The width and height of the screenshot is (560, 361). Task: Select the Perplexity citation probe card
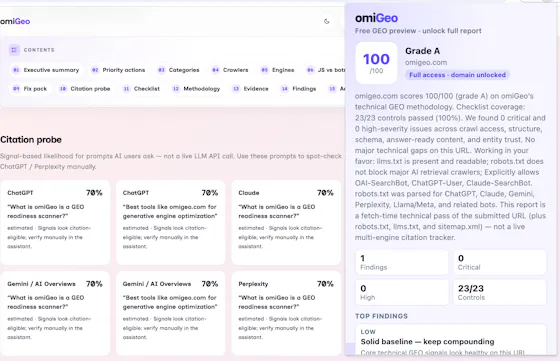[x=286, y=313]
